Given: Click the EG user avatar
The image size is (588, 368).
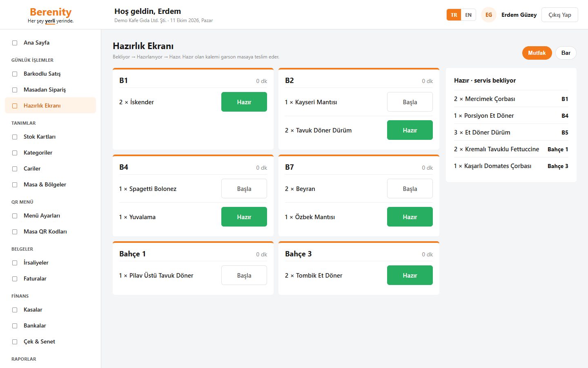Looking at the screenshot, I should pyautogui.click(x=489, y=15).
